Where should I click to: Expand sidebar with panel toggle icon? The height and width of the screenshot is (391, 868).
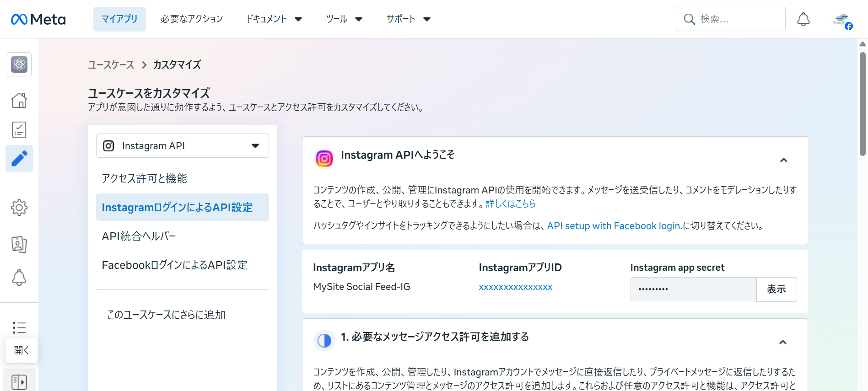point(19,382)
